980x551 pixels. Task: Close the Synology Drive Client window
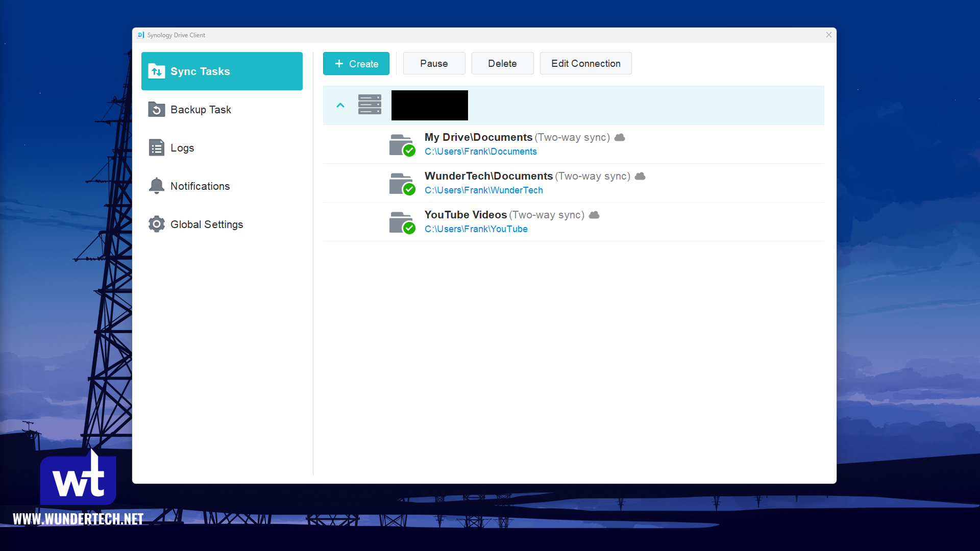click(x=828, y=35)
